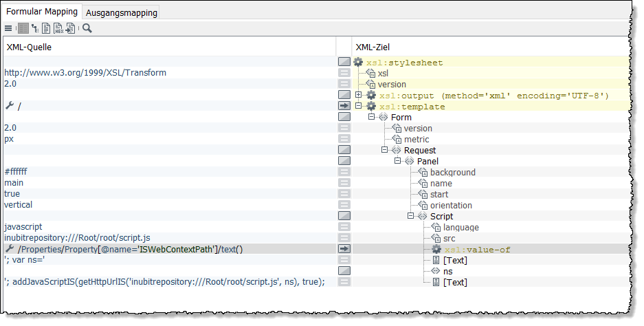
Task: Click the tree structure toolbar icon
Action: tap(35, 29)
